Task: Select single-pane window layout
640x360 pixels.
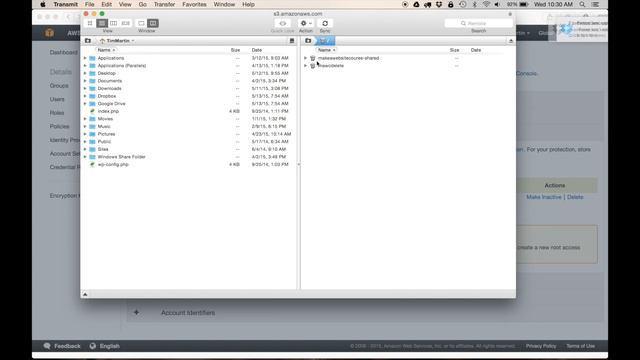Action: click(x=141, y=23)
